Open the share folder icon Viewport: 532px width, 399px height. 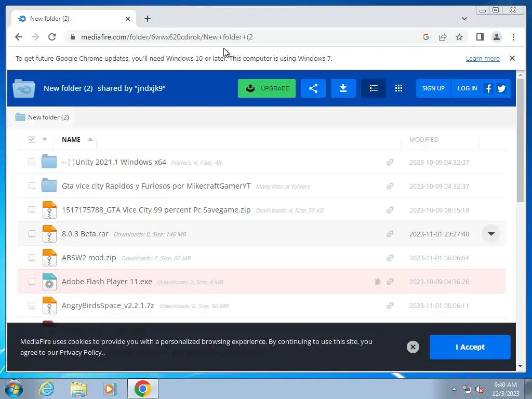[313, 88]
